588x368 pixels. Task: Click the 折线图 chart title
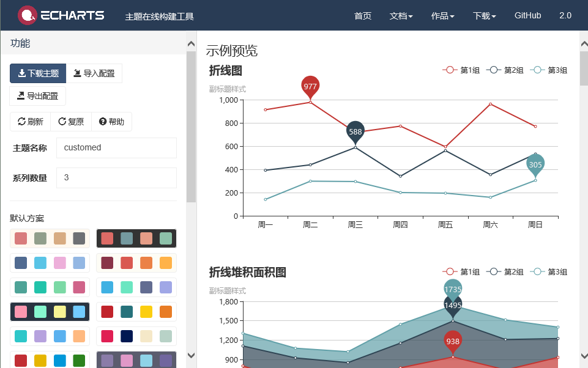(225, 70)
